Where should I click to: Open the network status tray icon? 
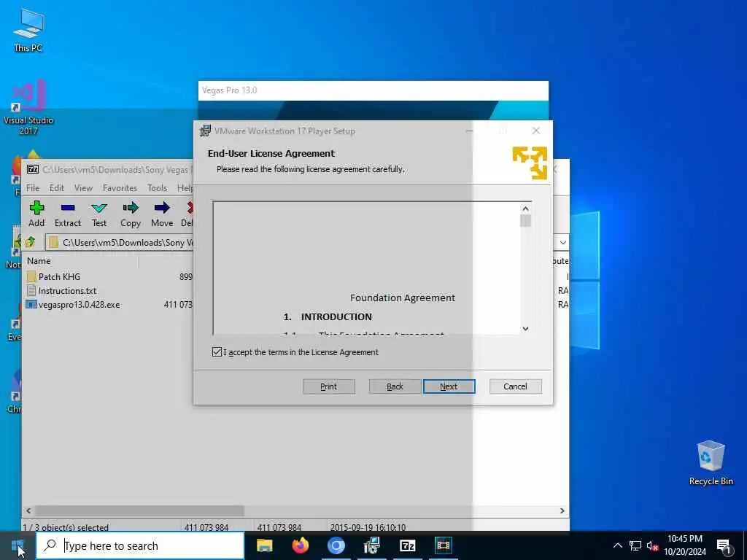[635, 545]
